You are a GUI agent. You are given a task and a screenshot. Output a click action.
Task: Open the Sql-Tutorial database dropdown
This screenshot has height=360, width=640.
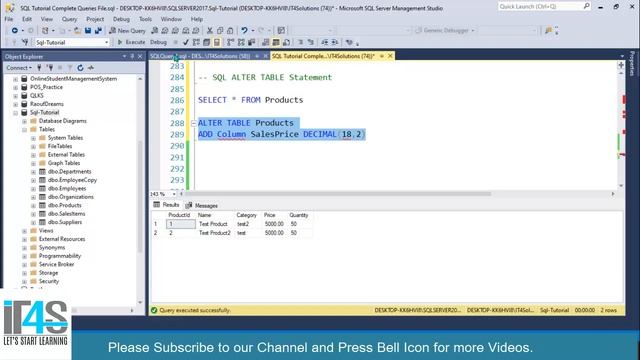(107, 42)
